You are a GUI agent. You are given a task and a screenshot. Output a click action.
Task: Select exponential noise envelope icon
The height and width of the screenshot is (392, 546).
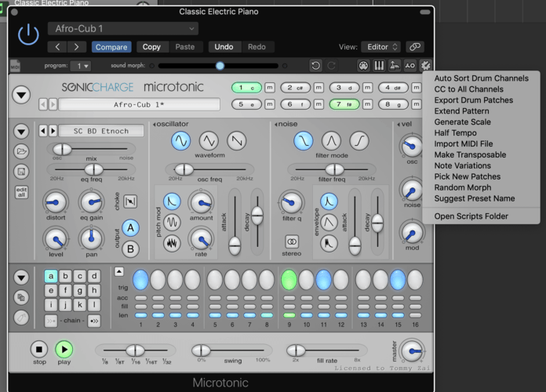click(329, 201)
